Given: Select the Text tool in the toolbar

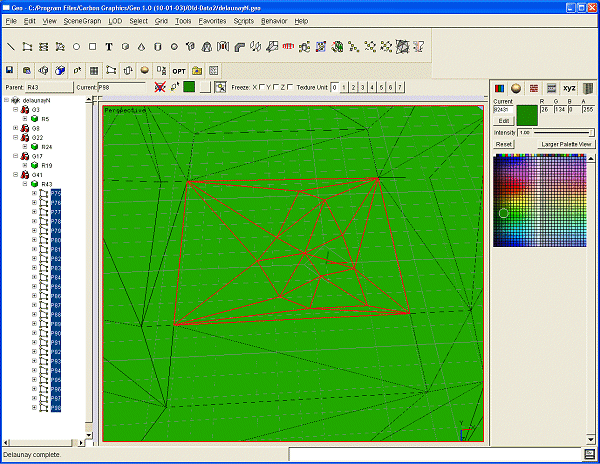Looking at the screenshot, I should point(109,46).
